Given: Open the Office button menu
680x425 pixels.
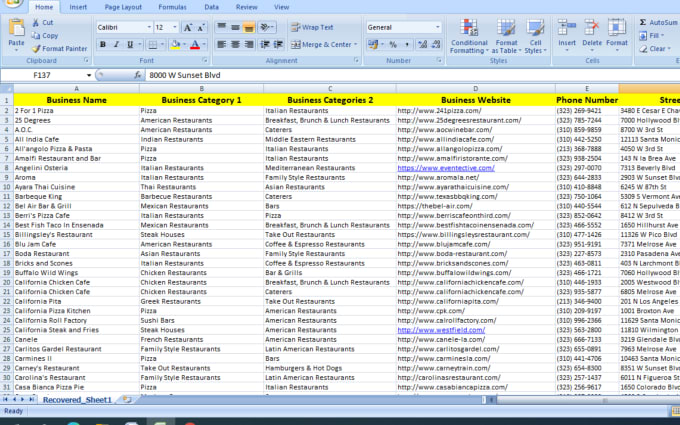Looking at the screenshot, I should tap(14, 3).
